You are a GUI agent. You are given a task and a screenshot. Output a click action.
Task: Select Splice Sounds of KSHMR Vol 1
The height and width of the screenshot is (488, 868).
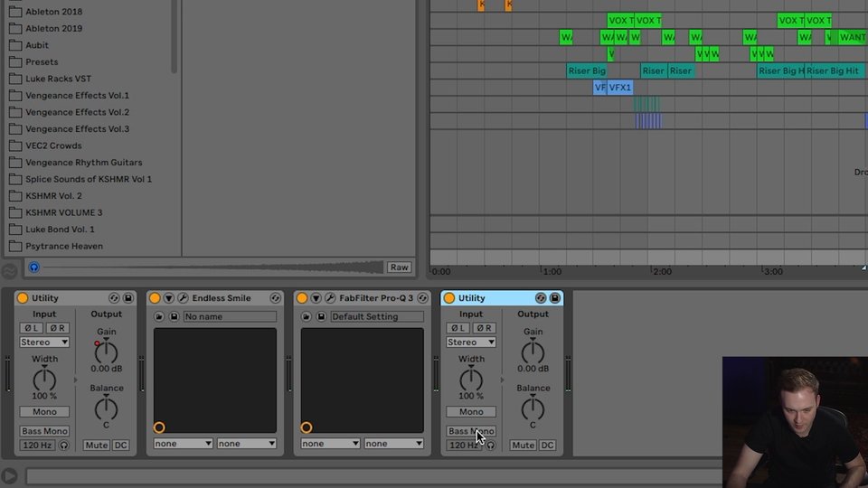tap(89, 179)
